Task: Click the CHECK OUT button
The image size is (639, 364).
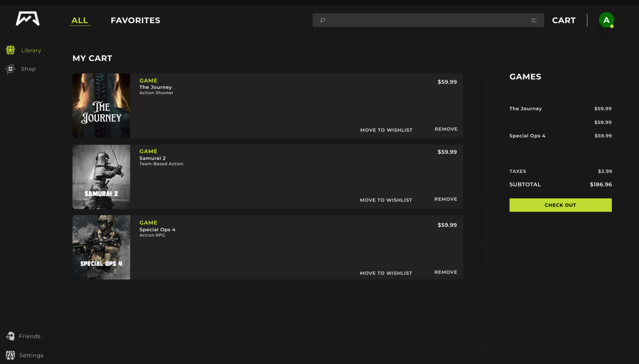Action: click(x=560, y=205)
